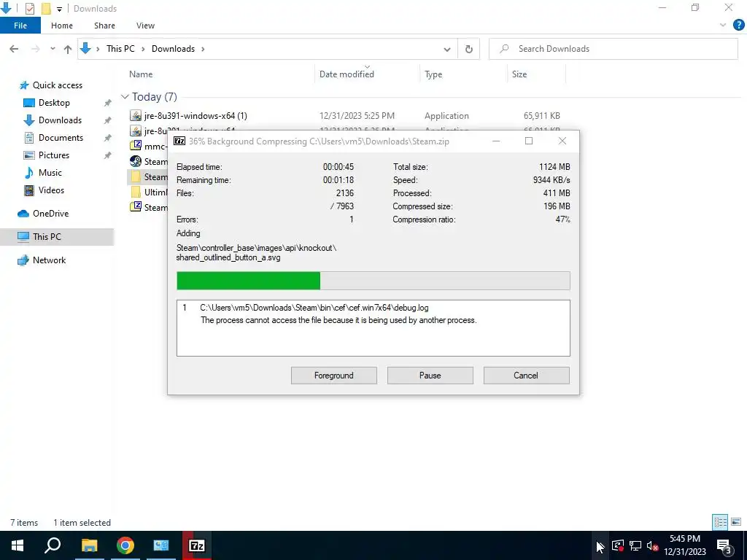This screenshot has width=747, height=560.
Task: Click Downloads in the address bar
Action: (173, 49)
